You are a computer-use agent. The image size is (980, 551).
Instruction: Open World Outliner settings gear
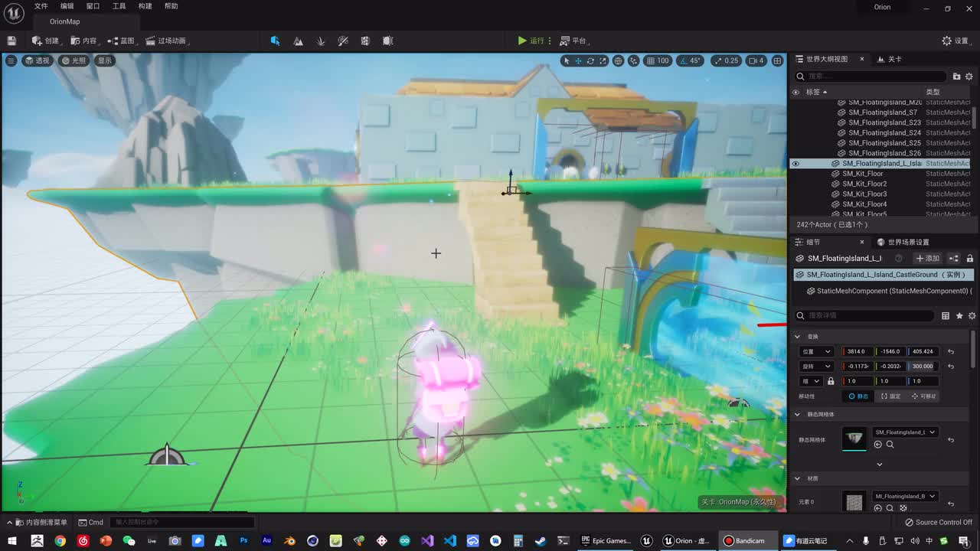coord(969,77)
